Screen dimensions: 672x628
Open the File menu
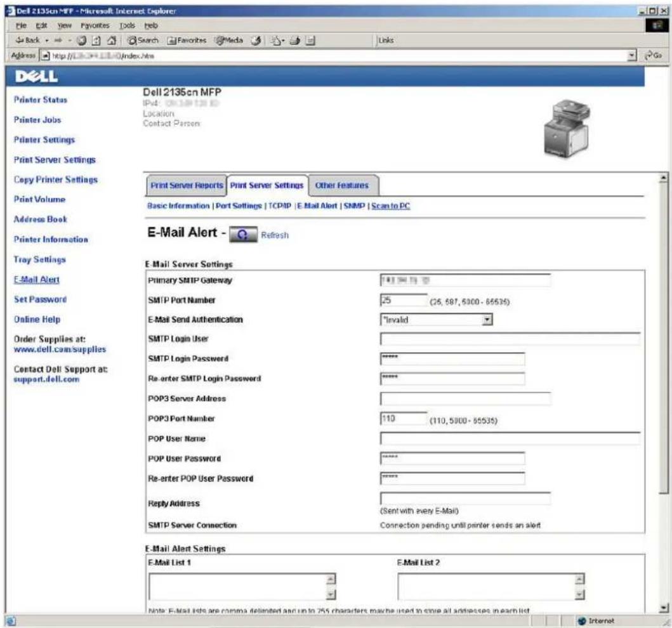(x=21, y=26)
